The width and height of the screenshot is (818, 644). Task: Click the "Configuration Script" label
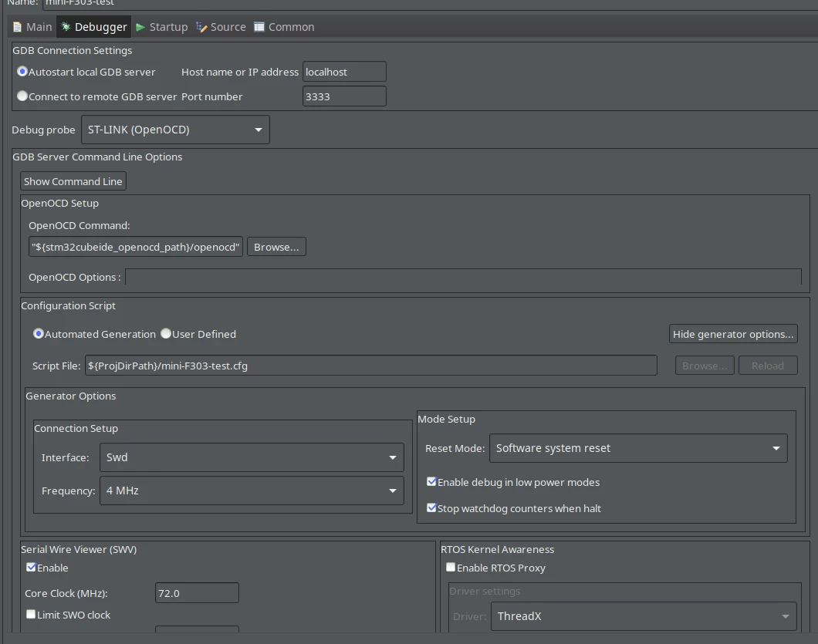coord(69,306)
